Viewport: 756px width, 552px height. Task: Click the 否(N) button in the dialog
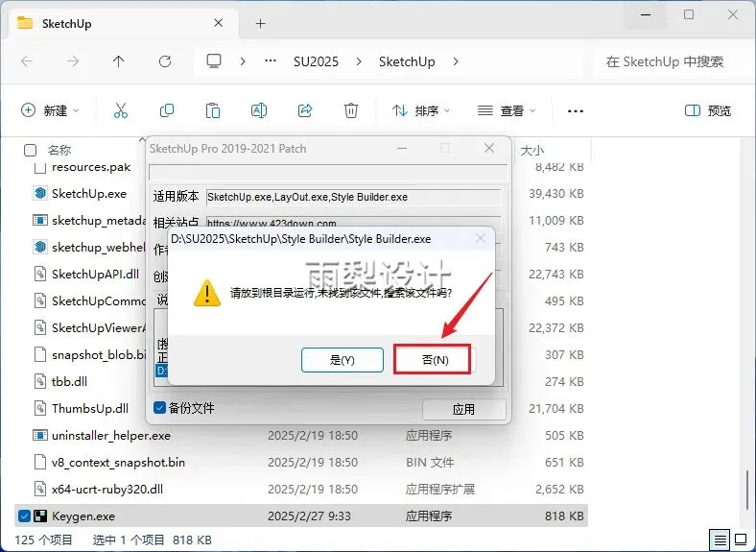click(435, 360)
